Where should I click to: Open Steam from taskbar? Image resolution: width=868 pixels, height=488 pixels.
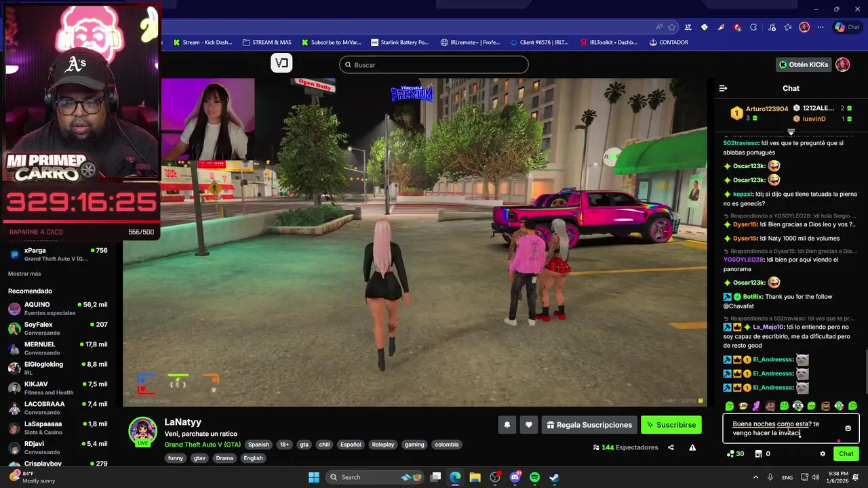point(554,477)
